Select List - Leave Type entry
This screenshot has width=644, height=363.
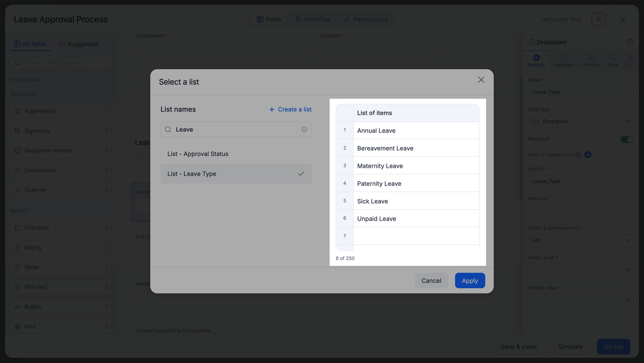(236, 174)
